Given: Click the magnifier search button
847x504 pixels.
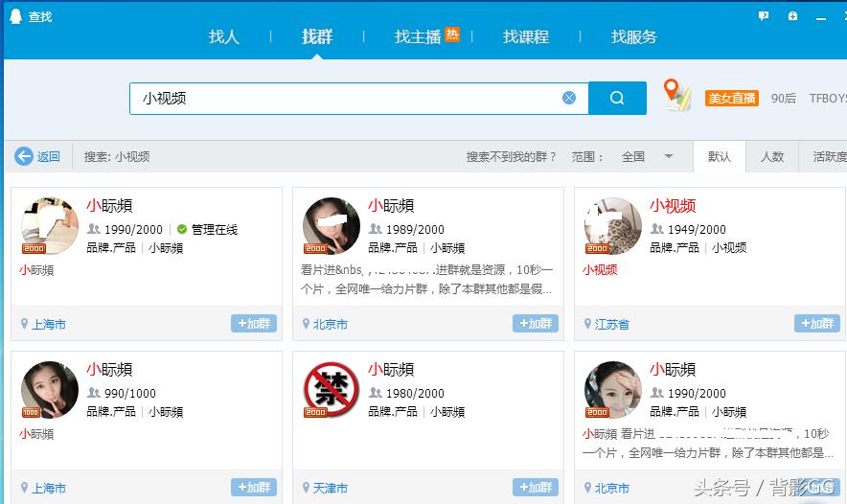Looking at the screenshot, I should [x=617, y=99].
